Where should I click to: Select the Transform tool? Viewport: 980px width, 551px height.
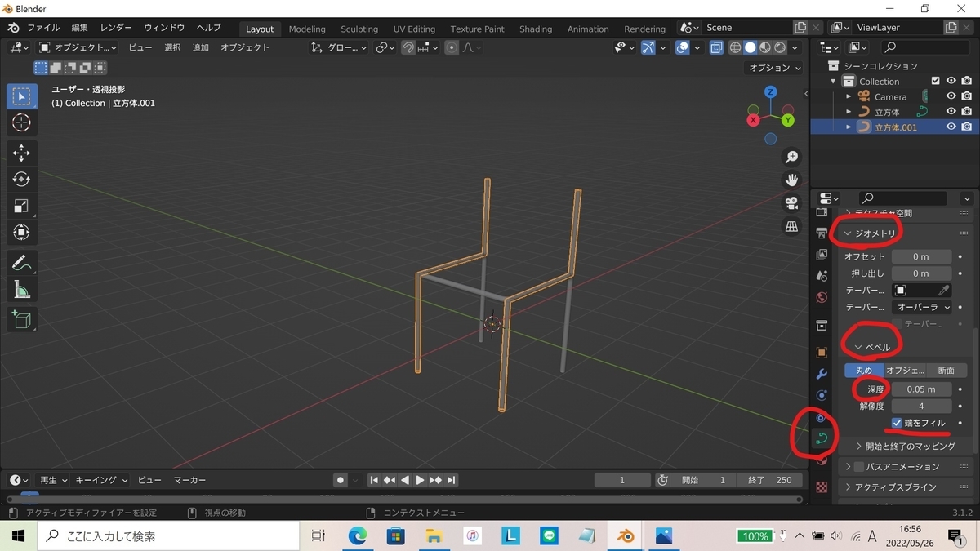pos(22,233)
